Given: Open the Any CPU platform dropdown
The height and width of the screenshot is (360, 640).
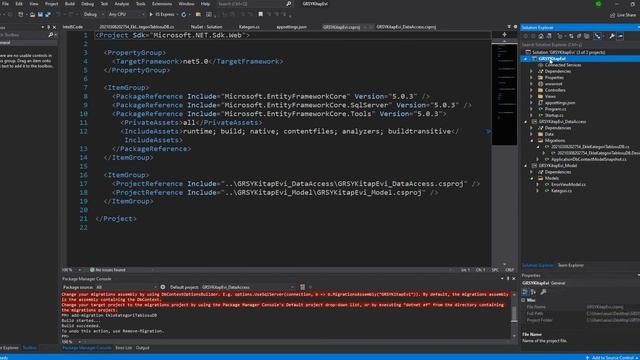Looking at the screenshot, I should [126, 14].
